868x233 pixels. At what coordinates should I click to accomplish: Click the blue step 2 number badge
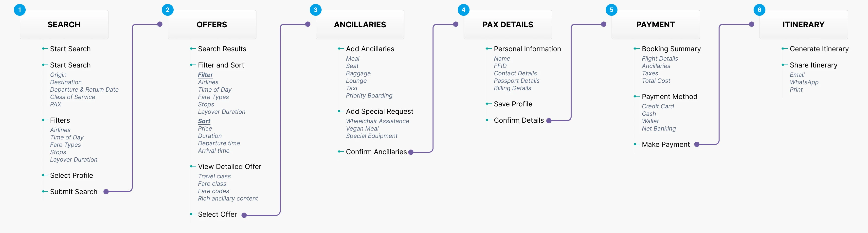(167, 10)
